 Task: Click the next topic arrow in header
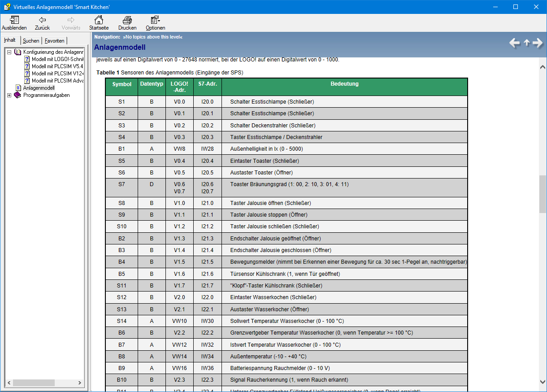(x=538, y=43)
